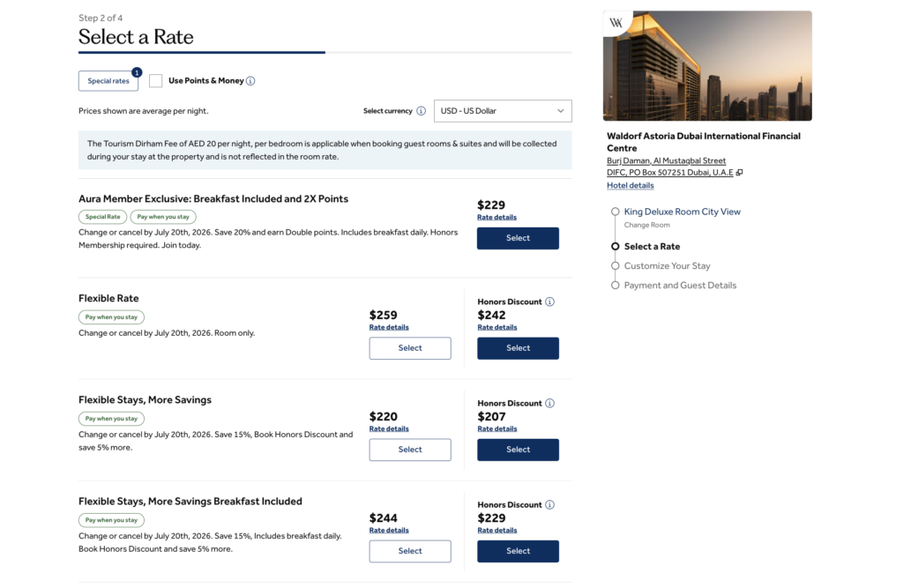Click the Use Points & Money info icon
Viewport: 903px width, 588px height.
250,81
